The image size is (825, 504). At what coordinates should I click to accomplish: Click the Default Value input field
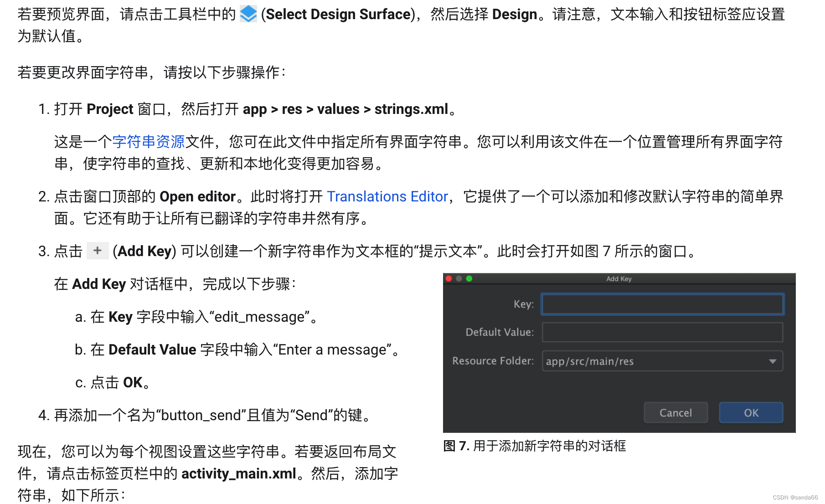pos(662,332)
